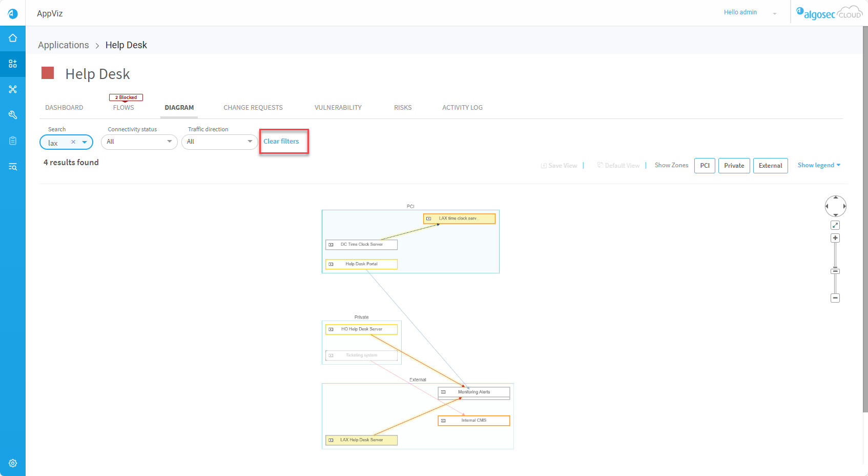Switch to the Flows tab
Viewport: 868px width, 476px height.
click(123, 108)
